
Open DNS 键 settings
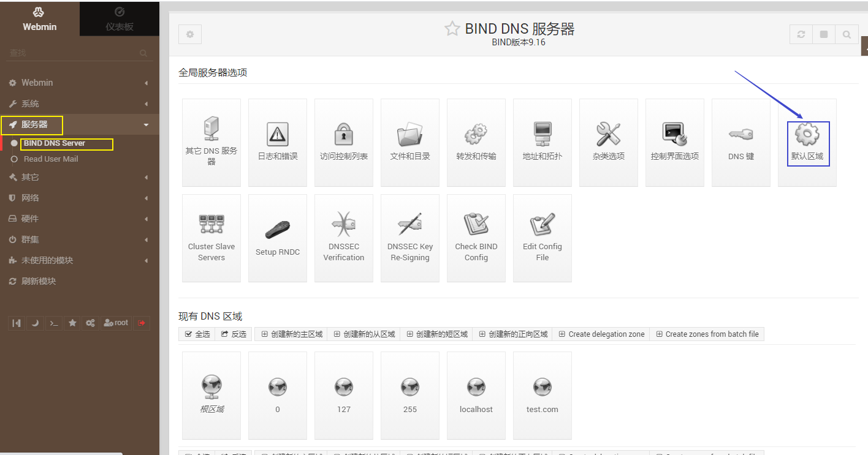[x=741, y=143]
